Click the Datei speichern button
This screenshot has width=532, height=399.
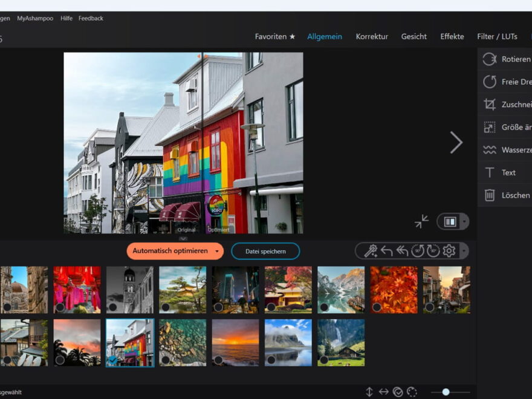(x=266, y=250)
